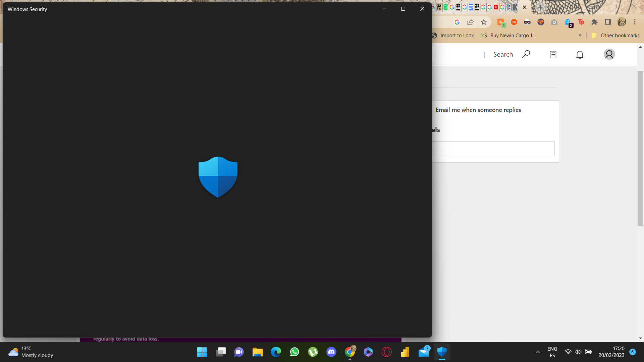Open the Chrome Extensions puzzle icon
644x362 pixels.
tap(594, 22)
